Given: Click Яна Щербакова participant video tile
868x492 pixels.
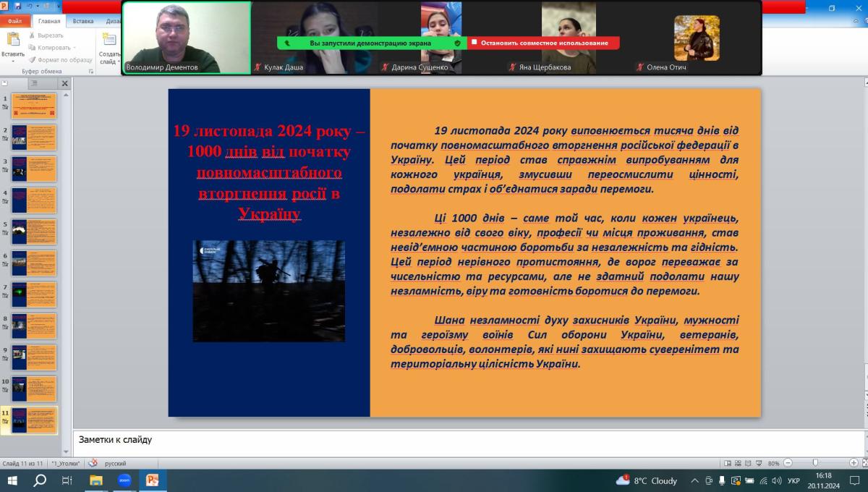Looking at the screenshot, I should [569, 38].
